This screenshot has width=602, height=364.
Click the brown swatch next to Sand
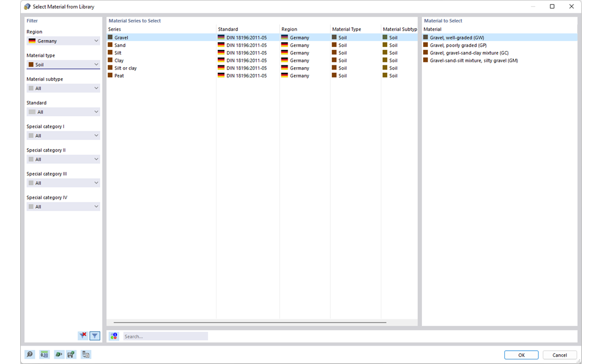pos(110,45)
